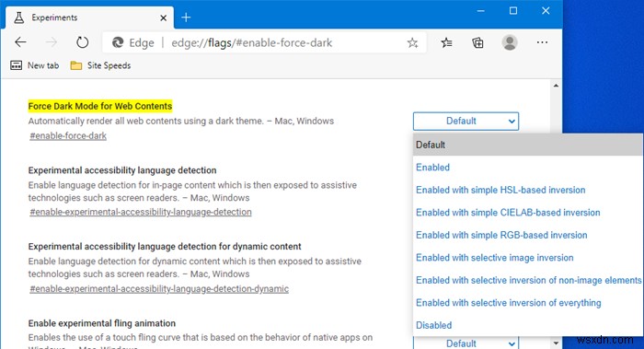Select Enabled with simple CIELAB-based inversion

[528, 213]
